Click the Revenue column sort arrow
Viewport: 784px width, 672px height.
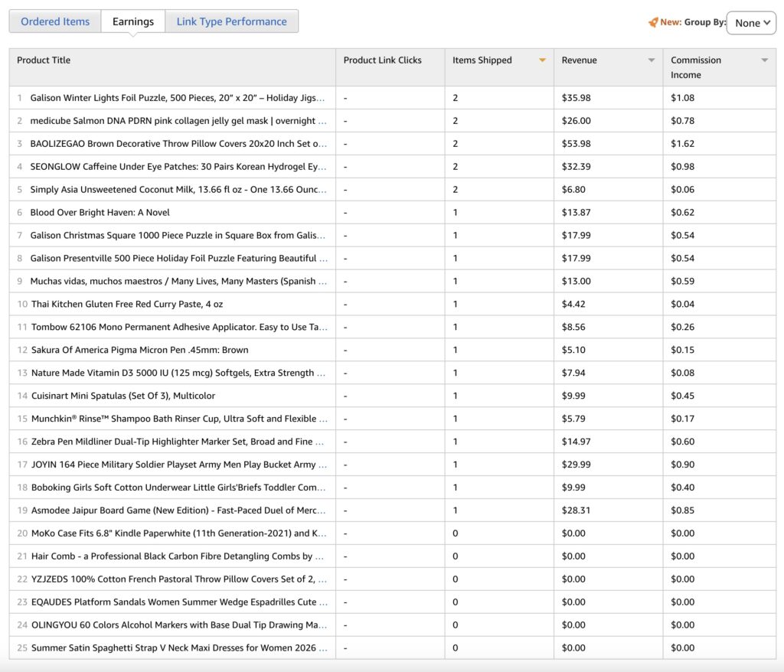(652, 60)
